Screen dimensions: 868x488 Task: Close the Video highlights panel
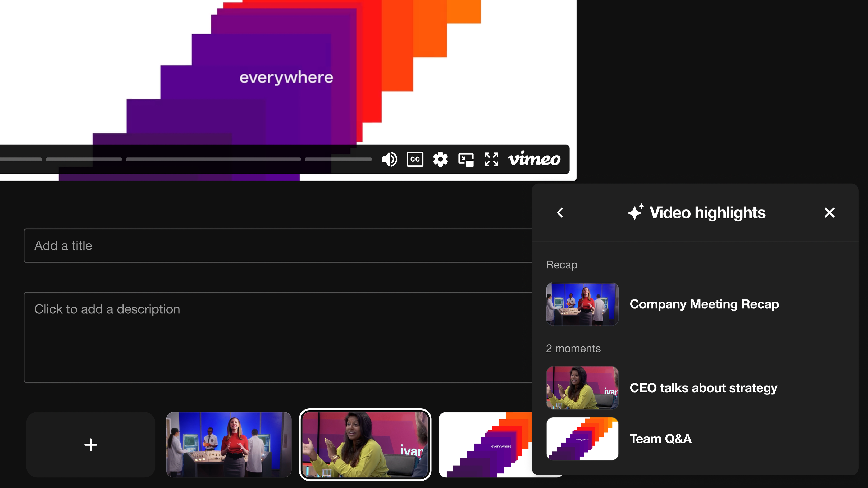tap(829, 213)
